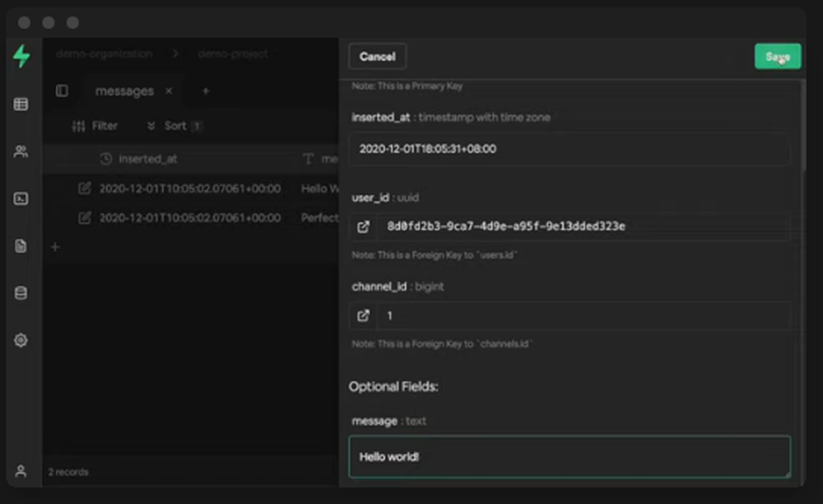Viewport: 823px width, 504px height.
Task: Select the messages tab
Action: [x=123, y=91]
